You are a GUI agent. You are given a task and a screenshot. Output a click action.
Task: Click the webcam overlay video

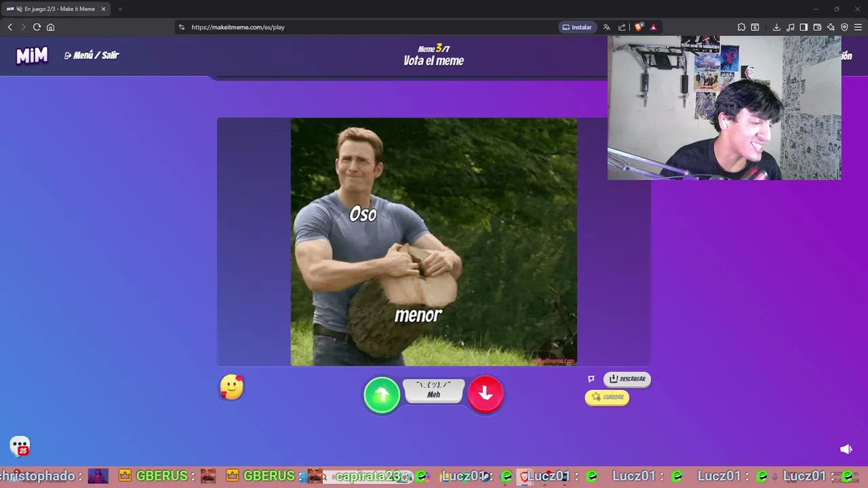[724, 108]
